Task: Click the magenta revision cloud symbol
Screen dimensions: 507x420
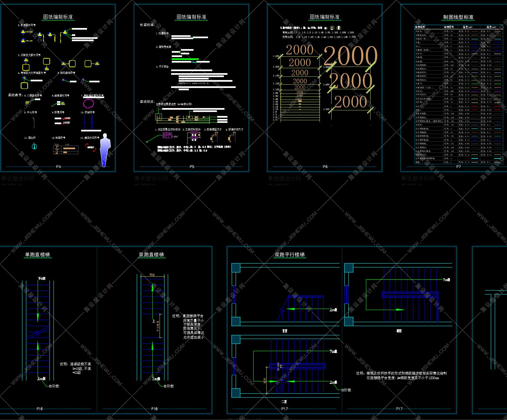Action: click(89, 104)
